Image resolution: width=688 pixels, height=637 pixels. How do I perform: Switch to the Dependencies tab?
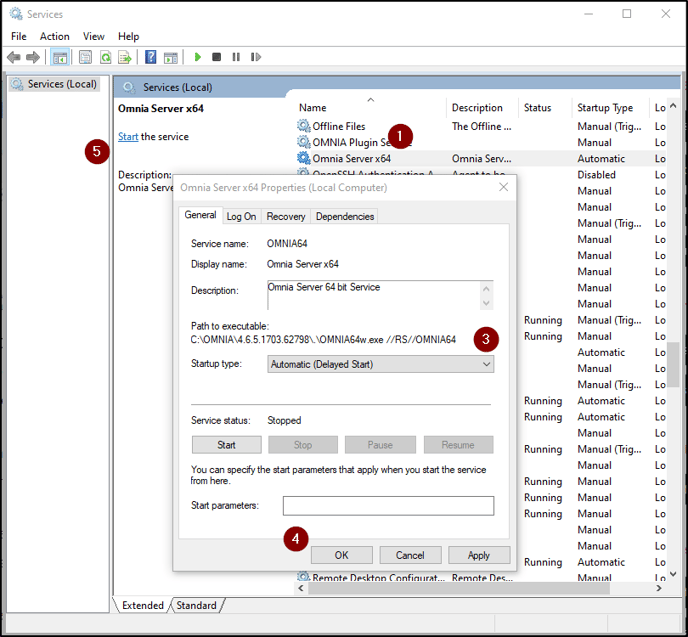click(344, 216)
